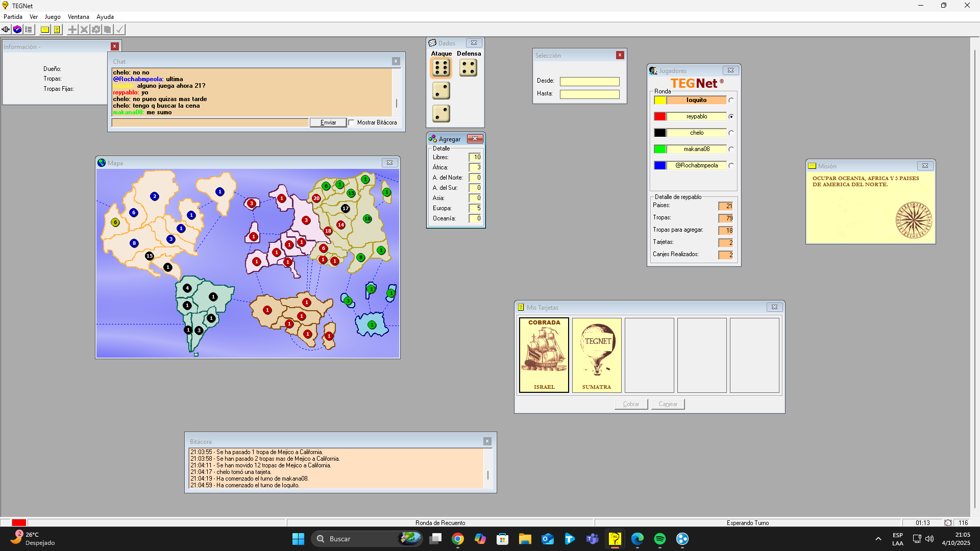Image resolution: width=980 pixels, height=551 pixels.
Task: Click the yellow cards toolbar icon
Action: pos(57,30)
